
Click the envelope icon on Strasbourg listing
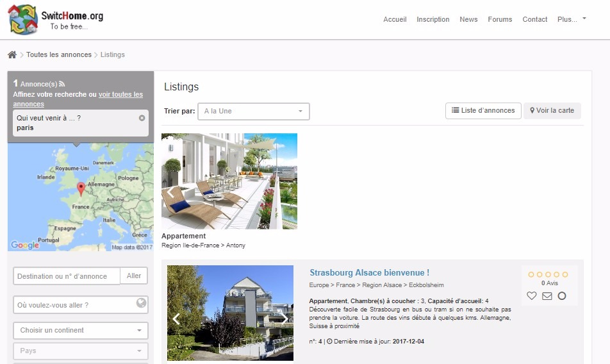coord(547,296)
